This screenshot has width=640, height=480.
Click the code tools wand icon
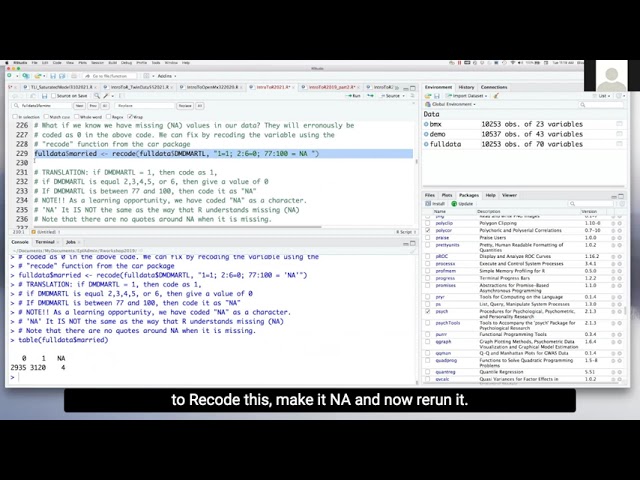tap(106, 96)
